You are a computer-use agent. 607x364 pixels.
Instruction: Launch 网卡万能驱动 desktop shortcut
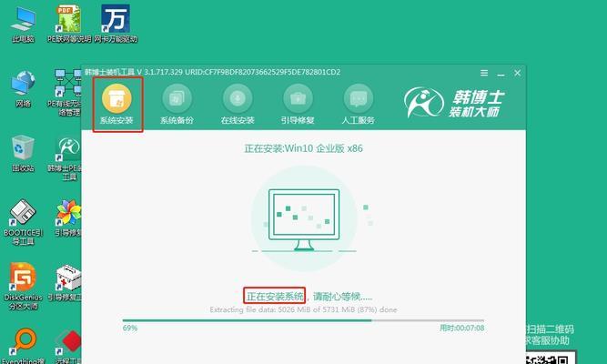(116, 24)
